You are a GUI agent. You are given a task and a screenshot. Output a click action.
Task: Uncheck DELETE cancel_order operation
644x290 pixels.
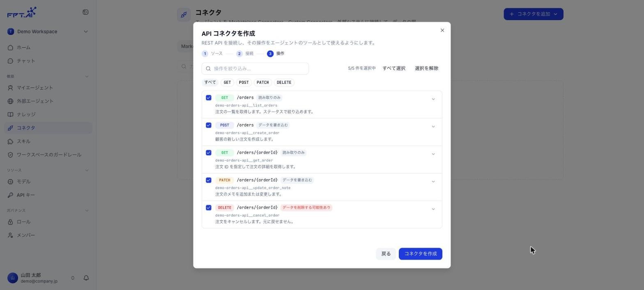tap(209, 208)
